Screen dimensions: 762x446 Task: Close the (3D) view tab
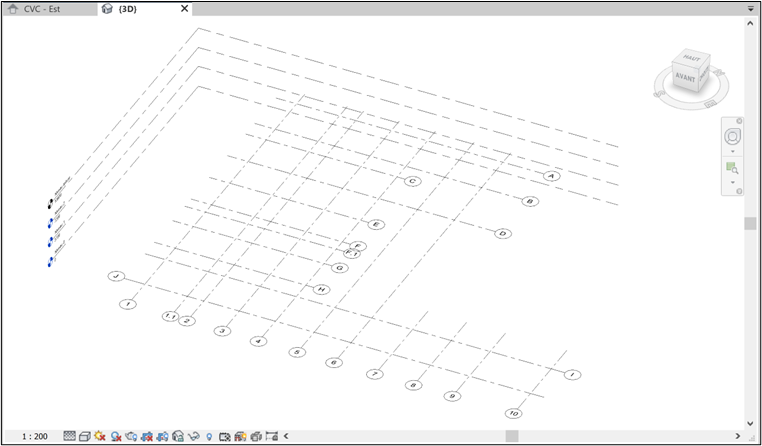tap(184, 9)
